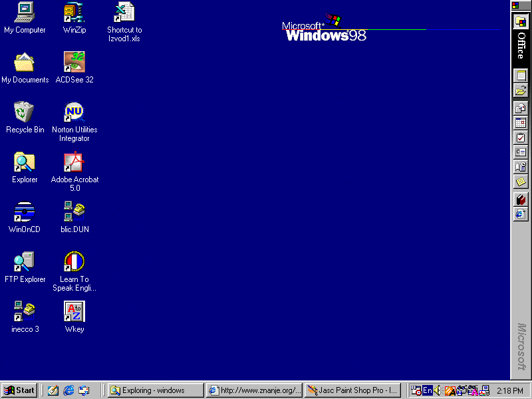Select the Norton Utilities Integrator icon
This screenshot has height=399, width=532.
pos(74,112)
